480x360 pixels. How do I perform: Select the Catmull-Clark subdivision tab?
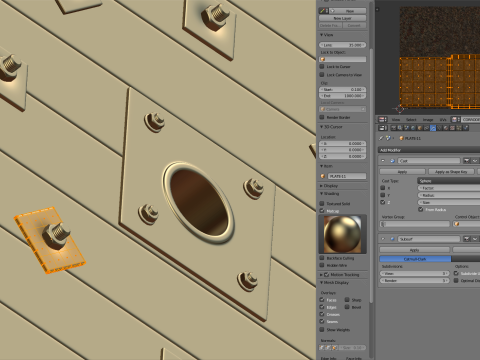[415, 259]
